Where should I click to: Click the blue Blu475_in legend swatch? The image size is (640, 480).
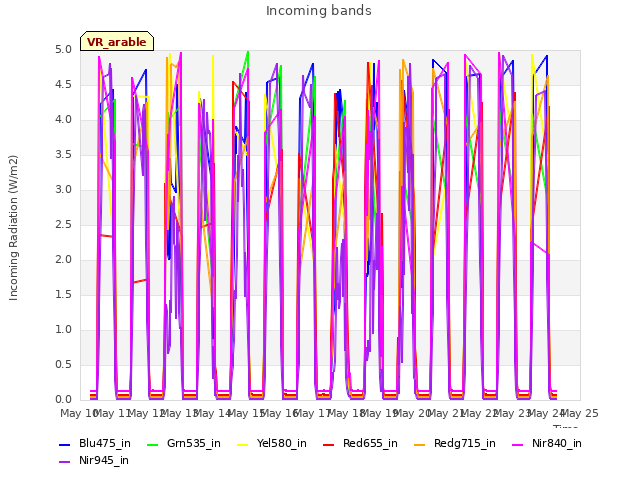64,444
